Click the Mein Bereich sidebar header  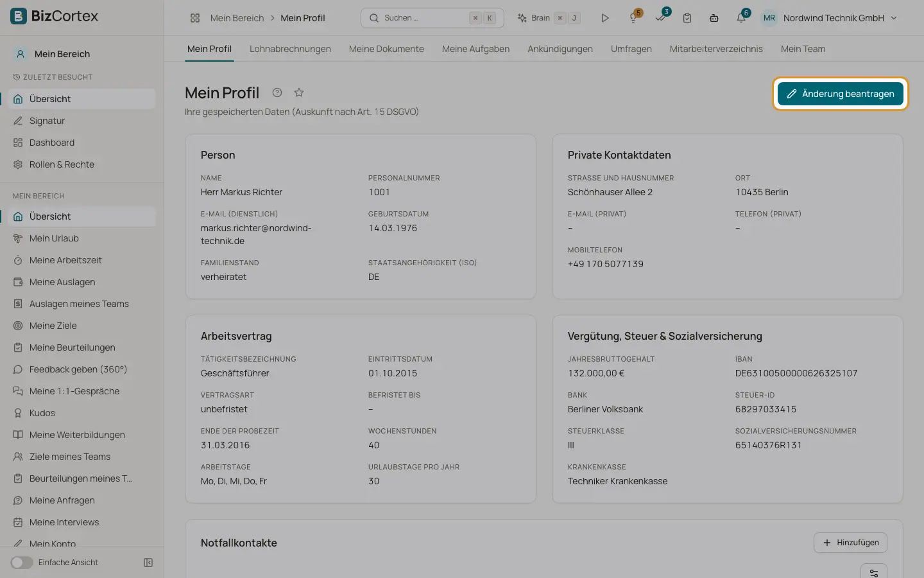62,54
